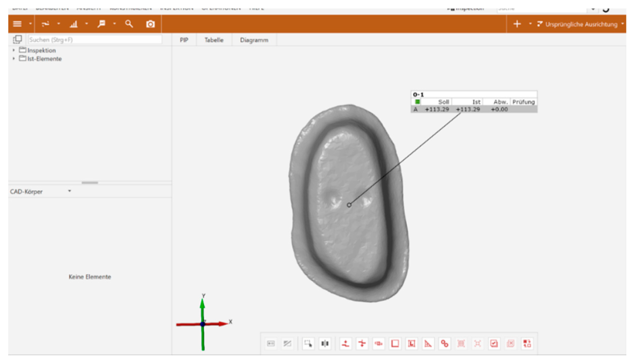Image resolution: width=635 pixels, height=364 pixels.
Task: Click the Suchen (Strg+F) search field
Action: click(x=95, y=40)
